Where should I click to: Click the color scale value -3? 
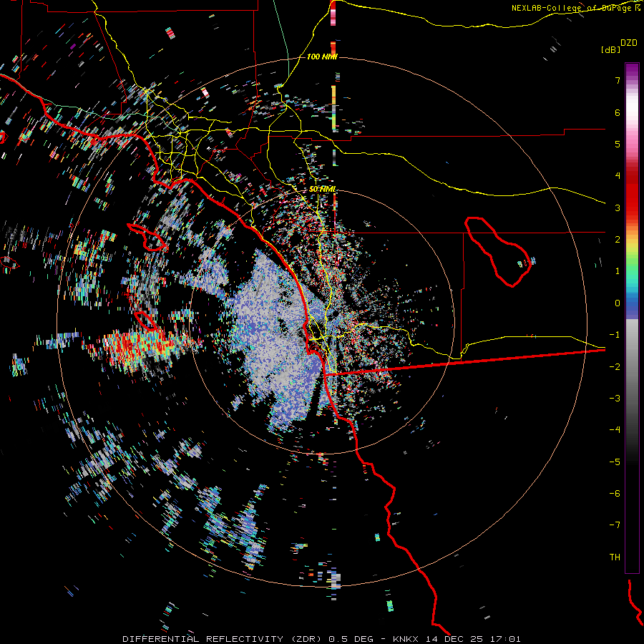(x=615, y=399)
